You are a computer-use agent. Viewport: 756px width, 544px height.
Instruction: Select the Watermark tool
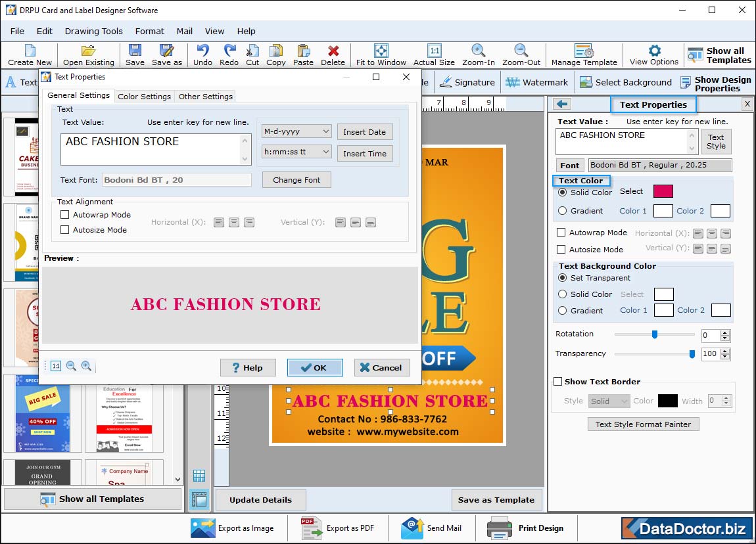tap(536, 82)
